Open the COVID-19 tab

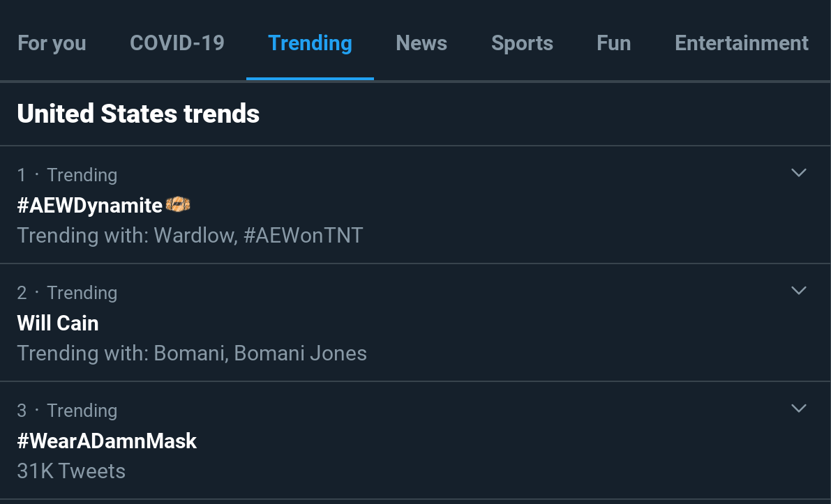[177, 43]
